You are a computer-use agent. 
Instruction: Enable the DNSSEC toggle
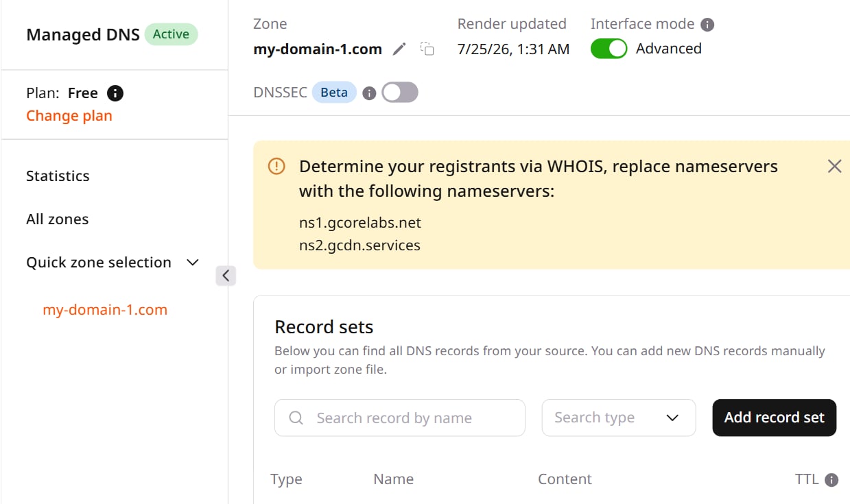(400, 93)
